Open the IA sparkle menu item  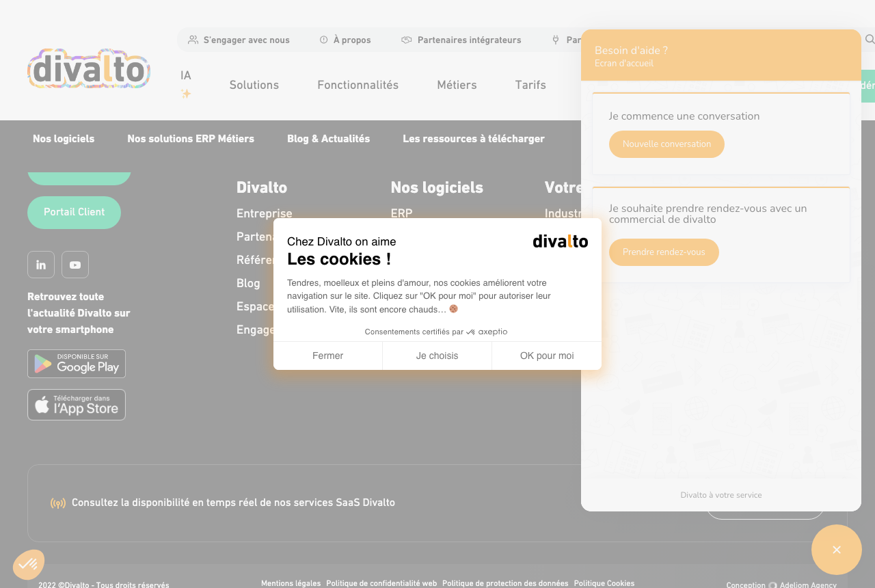click(186, 84)
